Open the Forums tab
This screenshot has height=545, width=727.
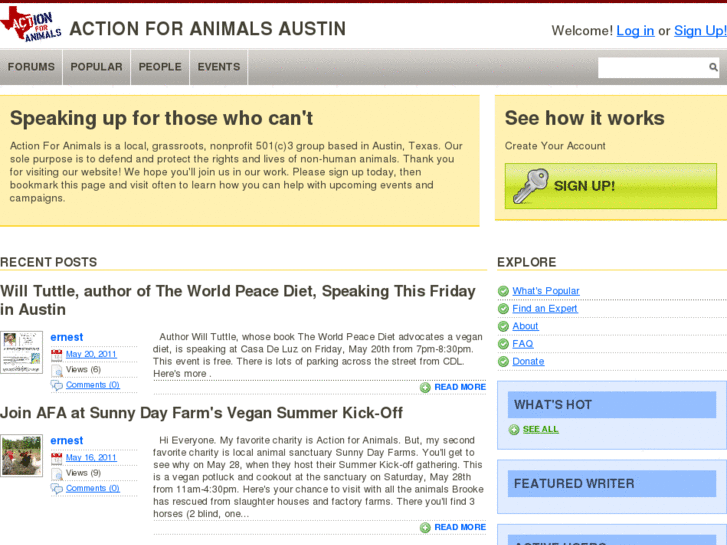click(x=31, y=67)
